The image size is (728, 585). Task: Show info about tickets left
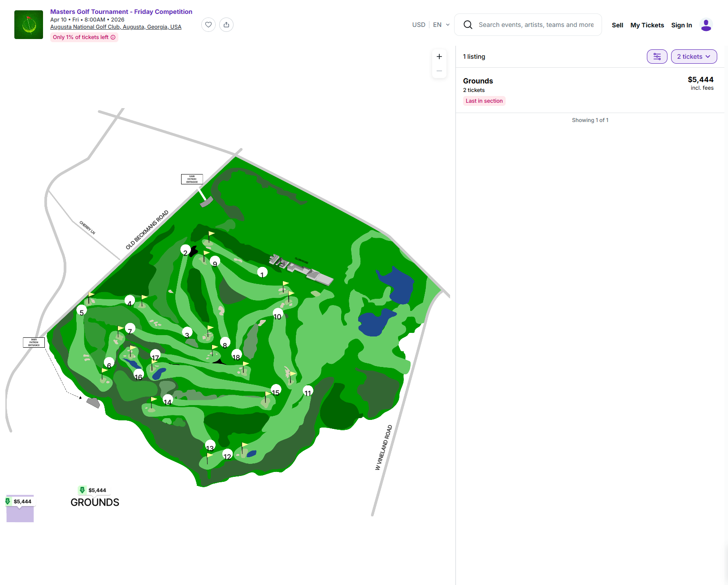113,37
